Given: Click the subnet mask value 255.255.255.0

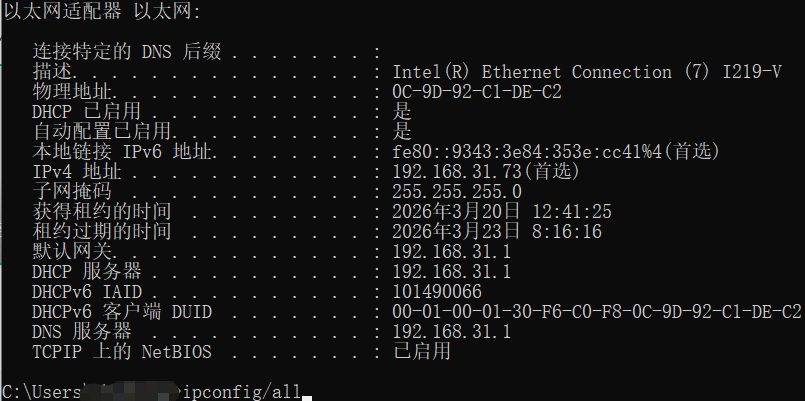Looking at the screenshot, I should (x=457, y=191).
